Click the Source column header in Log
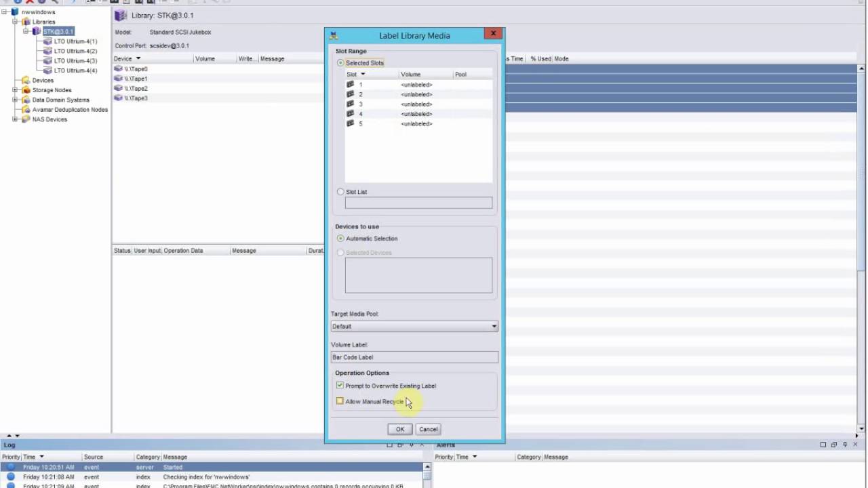This screenshot has width=868, height=488. pos(108,457)
